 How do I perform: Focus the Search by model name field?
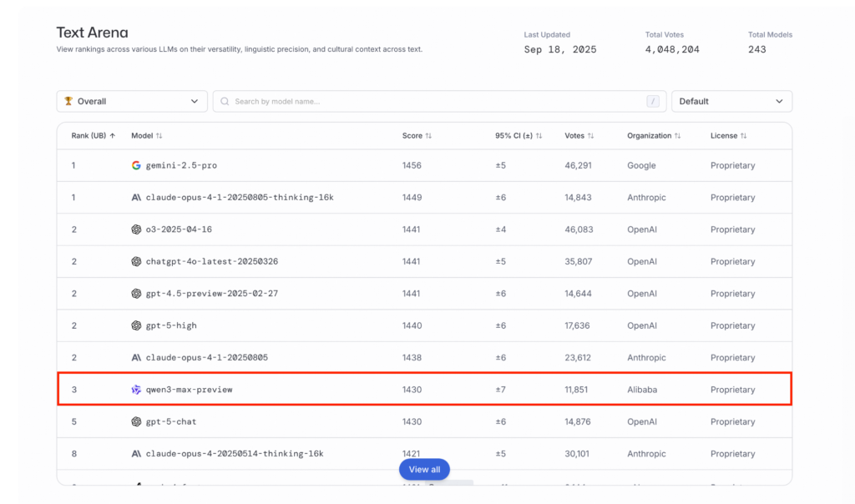click(434, 102)
